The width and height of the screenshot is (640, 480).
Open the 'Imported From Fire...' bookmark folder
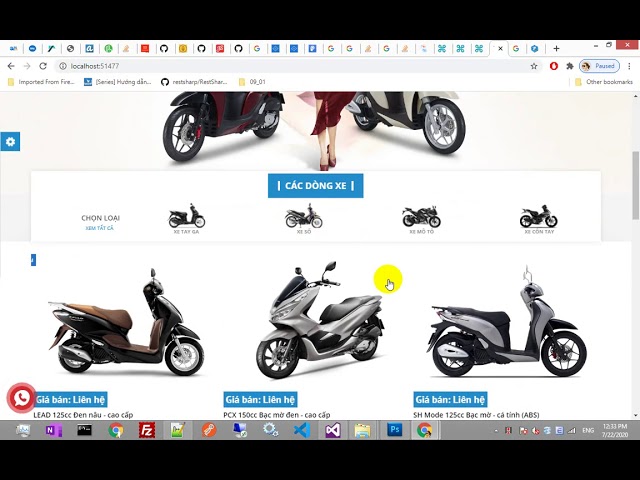click(41, 82)
